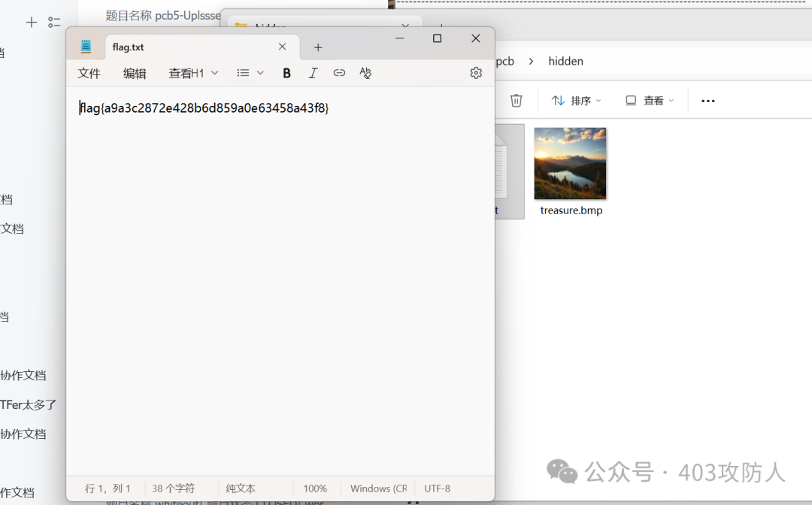Click the 38 个字符 character count
The width and height of the screenshot is (812, 505).
pyautogui.click(x=174, y=488)
